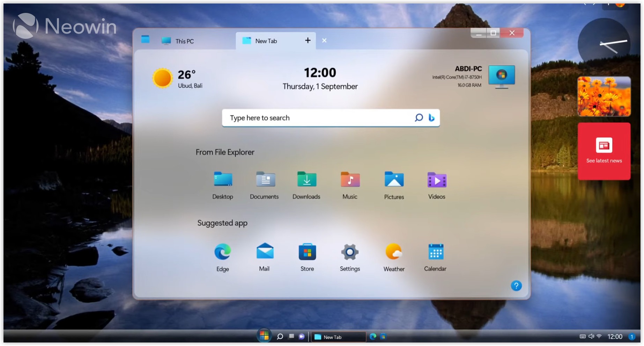Click the Type here to search field
The height and width of the screenshot is (346, 644).
click(x=331, y=118)
